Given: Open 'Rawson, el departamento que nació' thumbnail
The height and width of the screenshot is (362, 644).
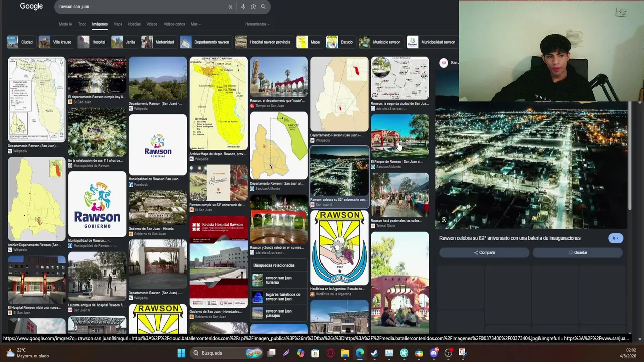Looking at the screenshot, I should click(279, 77).
